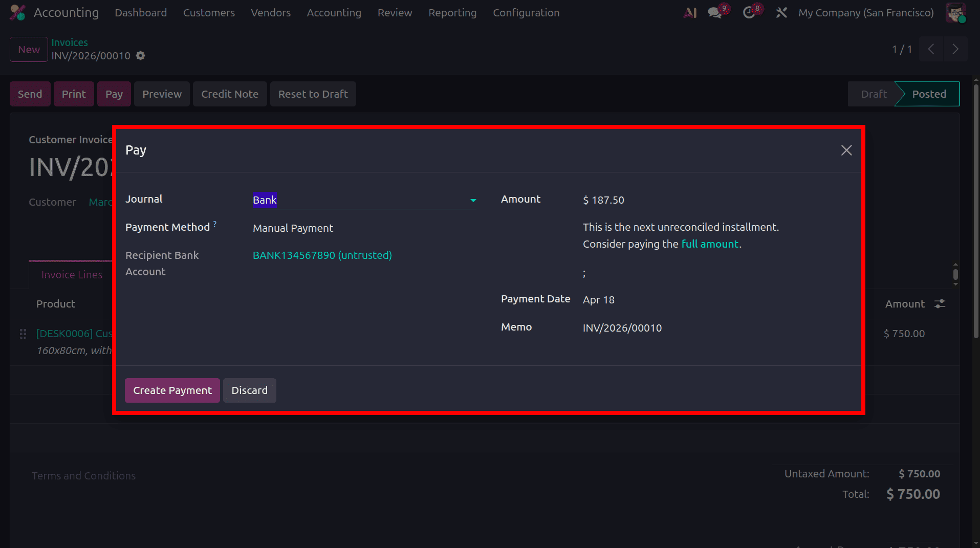This screenshot has width=980, height=548.
Task: Open the Reporting menu
Action: coord(452,12)
